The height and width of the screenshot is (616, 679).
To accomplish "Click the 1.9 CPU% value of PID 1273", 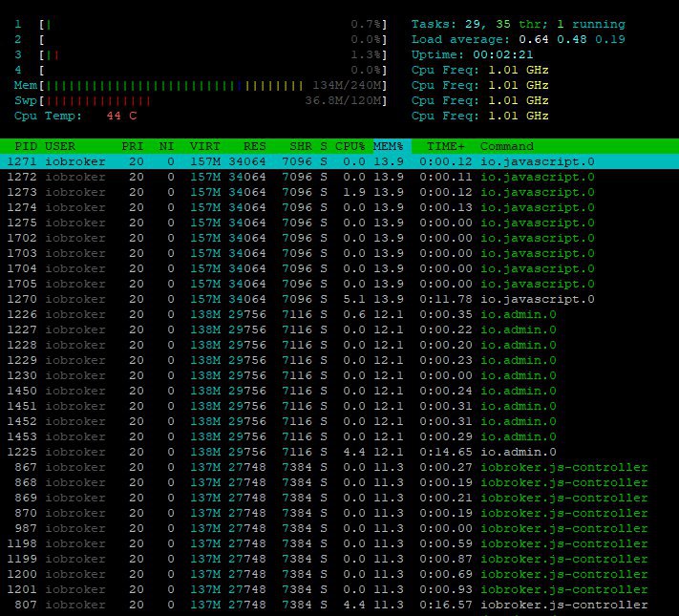I will [353, 192].
